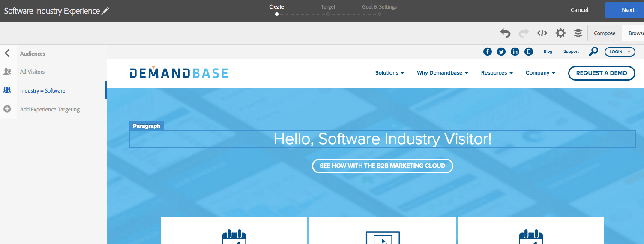Switch to Compose mode
This screenshot has height=244, width=644.
[x=605, y=33]
